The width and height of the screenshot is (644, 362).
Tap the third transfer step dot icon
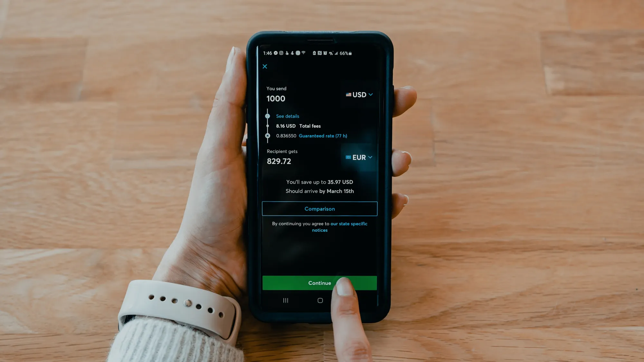coord(267,136)
